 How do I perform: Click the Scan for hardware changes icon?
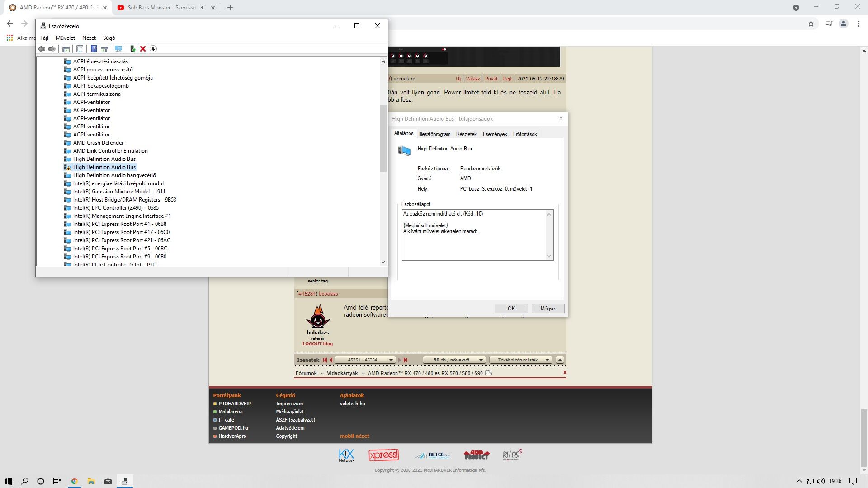pos(118,49)
